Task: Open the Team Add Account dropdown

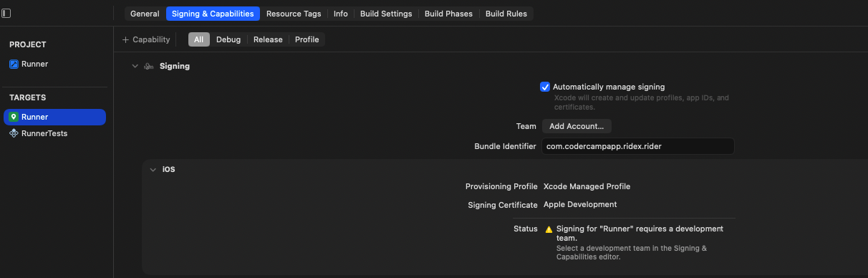Action: [577, 126]
